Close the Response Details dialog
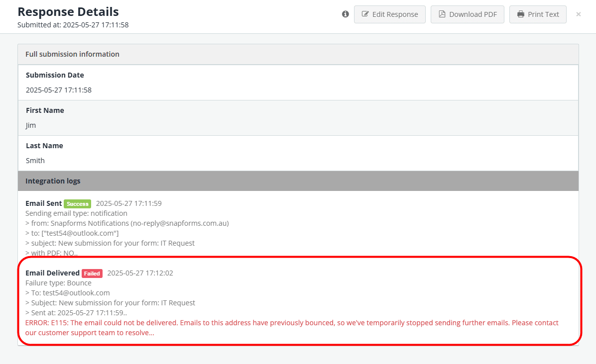 coord(578,14)
